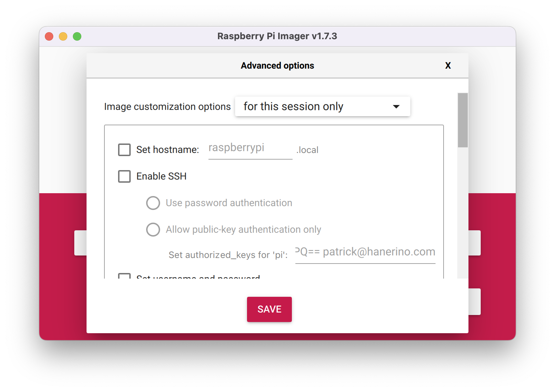This screenshot has height=392, width=555.
Task: Click the yellow minimize window button
Action: (x=63, y=36)
